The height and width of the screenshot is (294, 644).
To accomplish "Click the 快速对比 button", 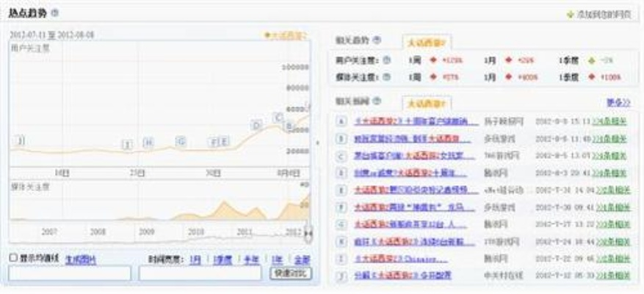I will coord(291,273).
